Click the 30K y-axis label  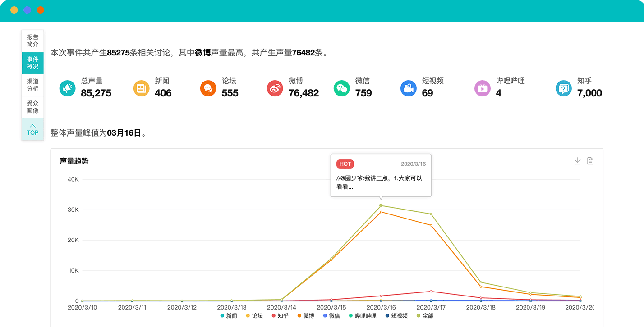pyautogui.click(x=73, y=210)
